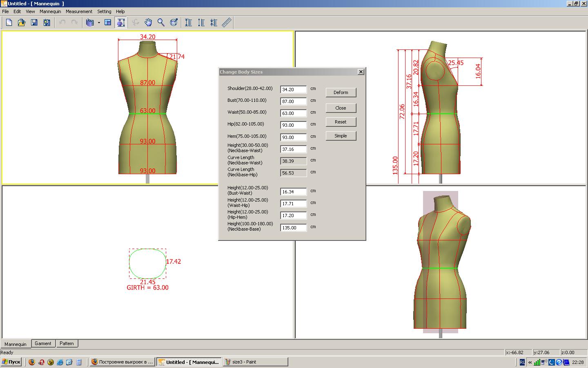Image resolution: width=588 pixels, height=368 pixels.
Task: Click the Save floppy disk icon
Action: coord(34,22)
